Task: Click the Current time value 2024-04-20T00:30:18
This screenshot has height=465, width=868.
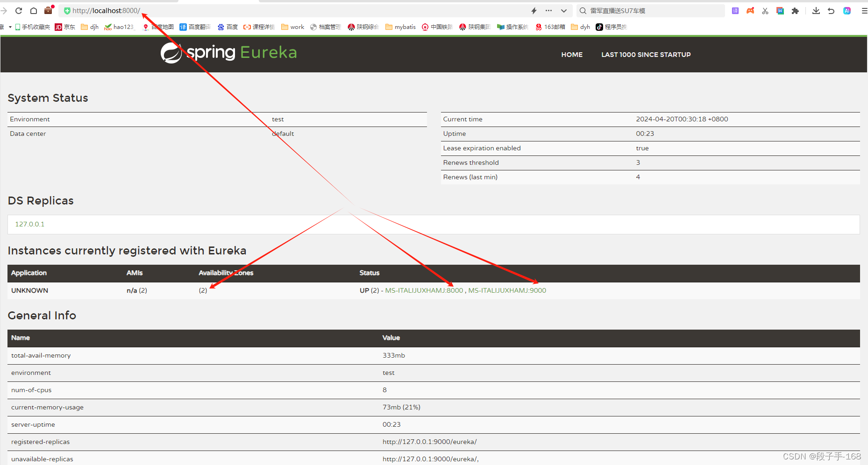Action: tap(682, 119)
